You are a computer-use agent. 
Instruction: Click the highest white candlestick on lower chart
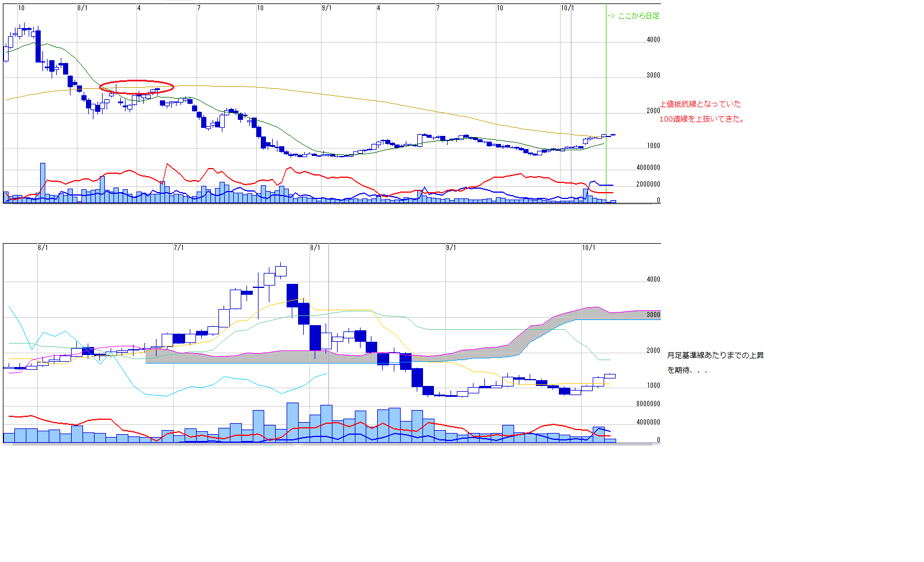coord(280,271)
